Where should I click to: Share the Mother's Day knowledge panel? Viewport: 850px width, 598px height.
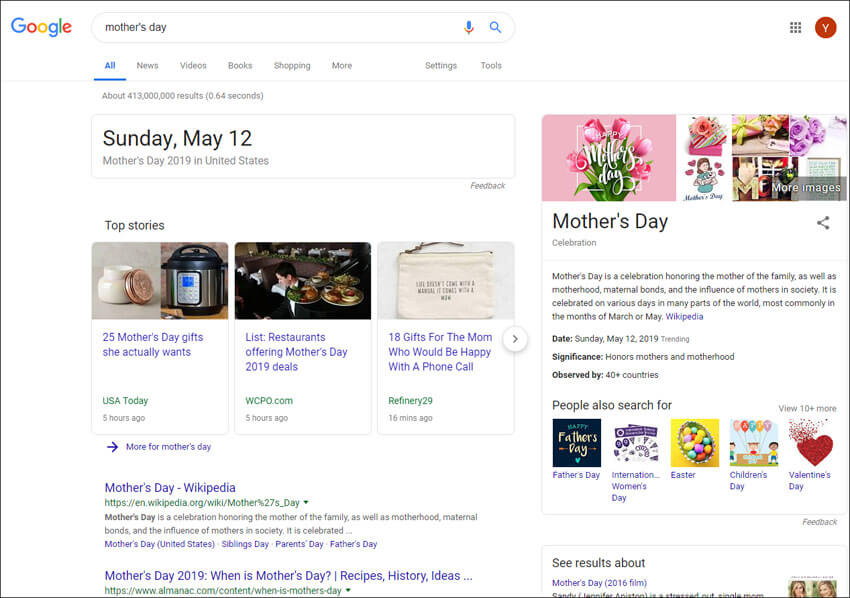coord(823,222)
